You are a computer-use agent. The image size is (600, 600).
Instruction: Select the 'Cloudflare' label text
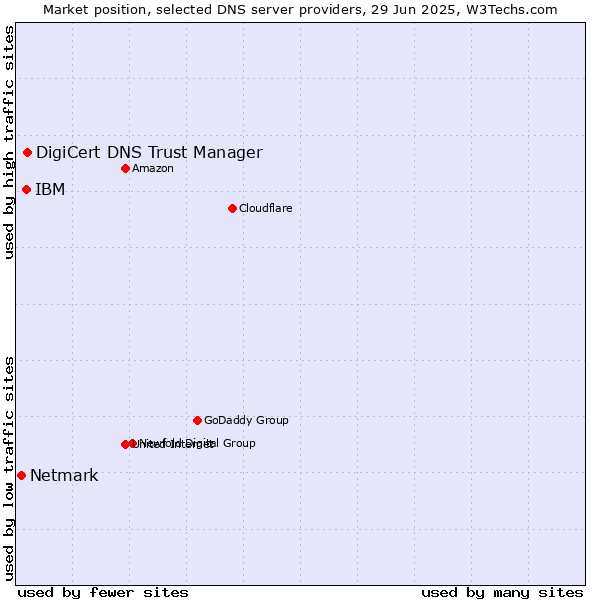[266, 208]
